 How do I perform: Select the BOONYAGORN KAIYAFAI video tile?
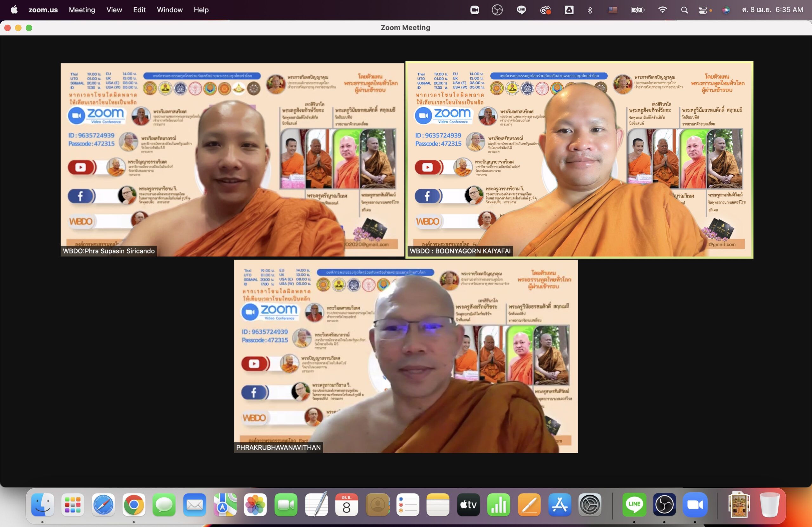(x=579, y=159)
